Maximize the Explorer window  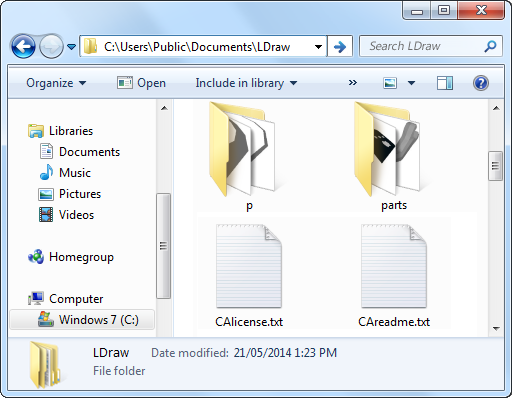[x=444, y=11]
